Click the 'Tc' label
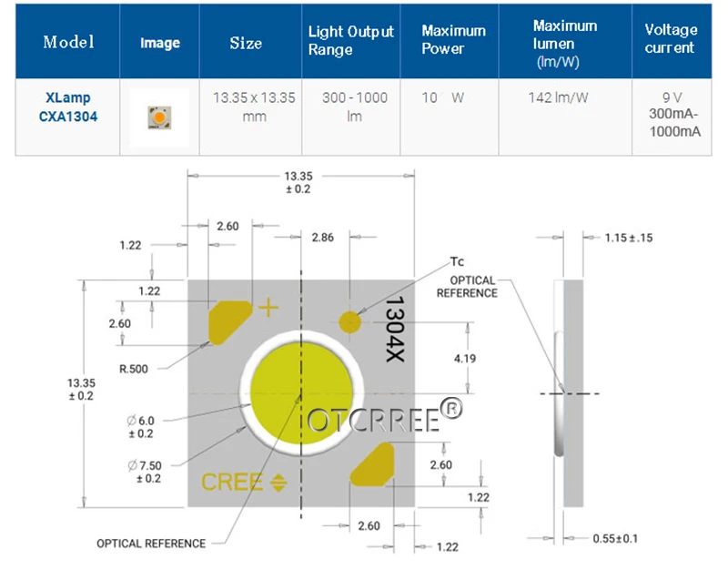This screenshot has width=728, height=580. (x=457, y=261)
